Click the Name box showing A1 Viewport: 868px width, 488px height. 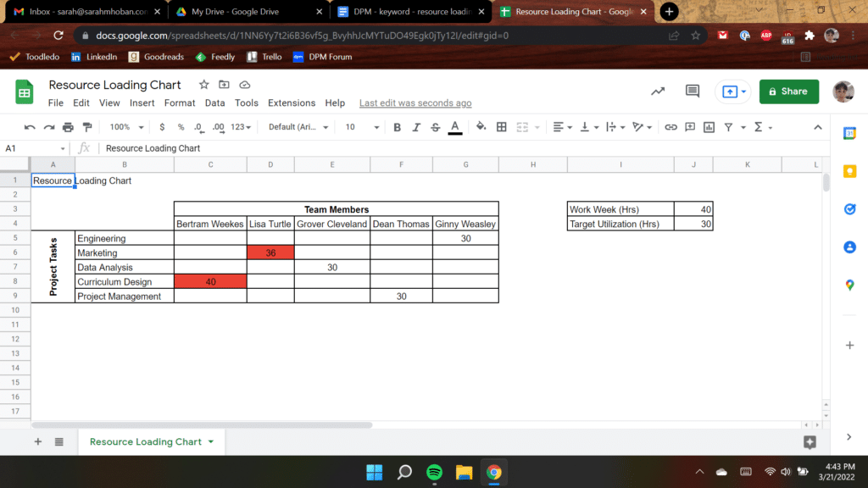coord(34,148)
